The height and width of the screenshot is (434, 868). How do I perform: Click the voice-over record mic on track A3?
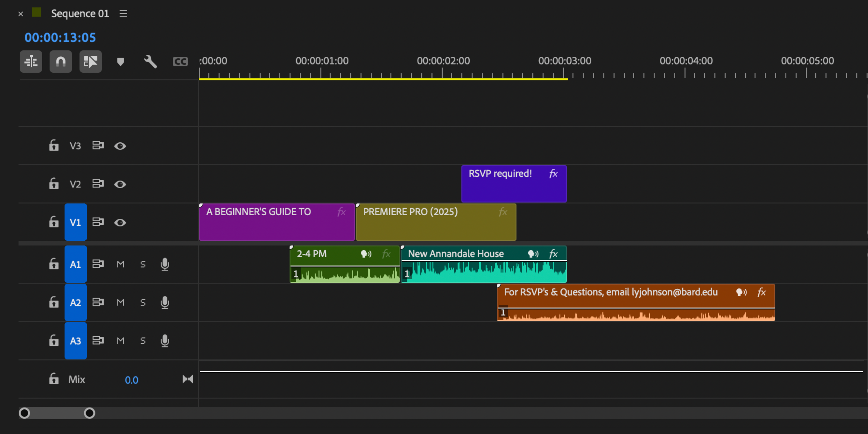tap(165, 341)
